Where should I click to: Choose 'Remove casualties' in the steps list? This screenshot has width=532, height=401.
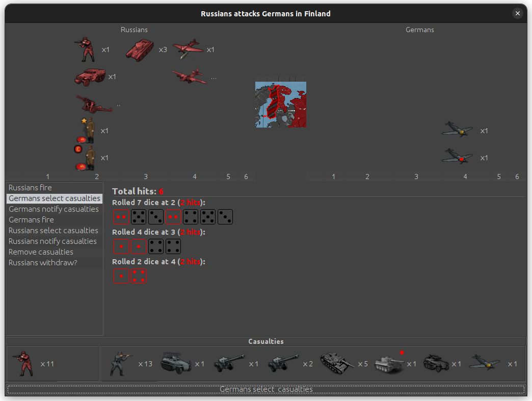coord(41,252)
